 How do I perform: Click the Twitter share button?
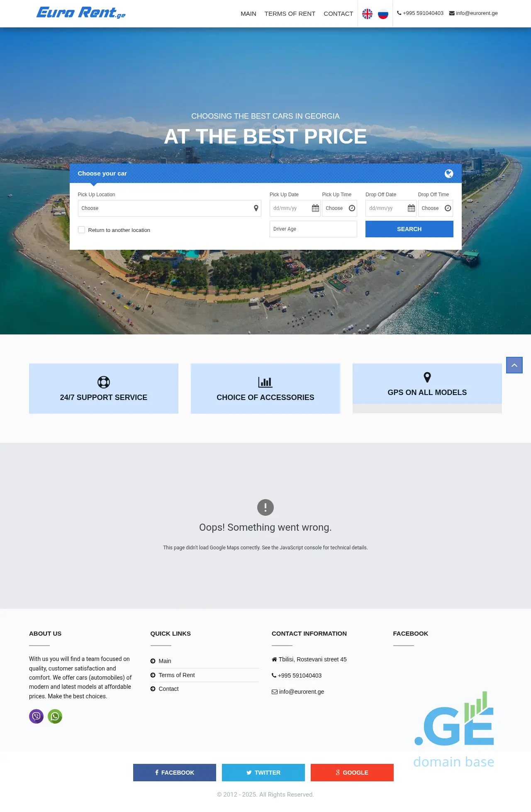(263, 773)
